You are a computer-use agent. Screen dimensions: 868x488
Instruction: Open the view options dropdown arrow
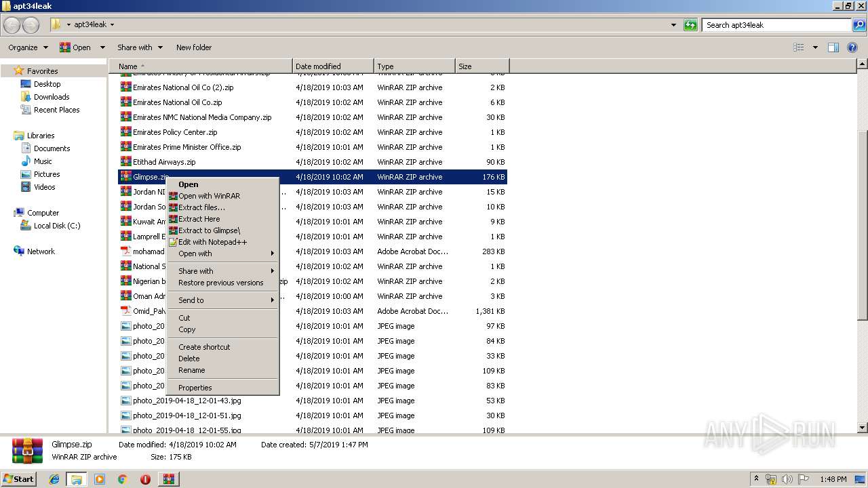coord(815,47)
